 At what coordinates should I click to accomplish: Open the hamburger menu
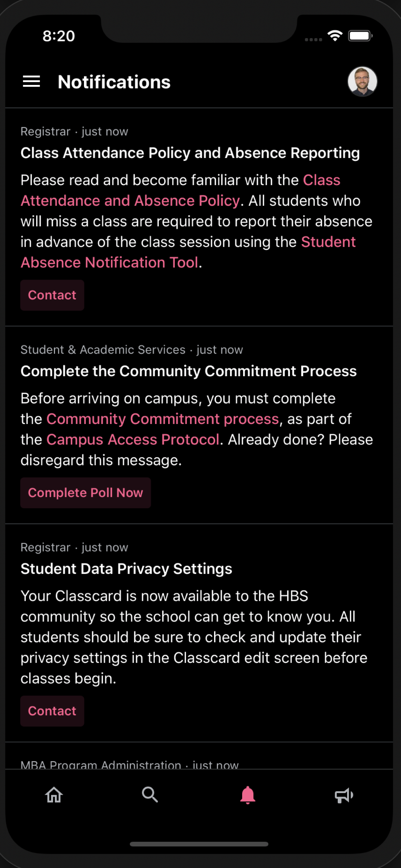(x=31, y=82)
